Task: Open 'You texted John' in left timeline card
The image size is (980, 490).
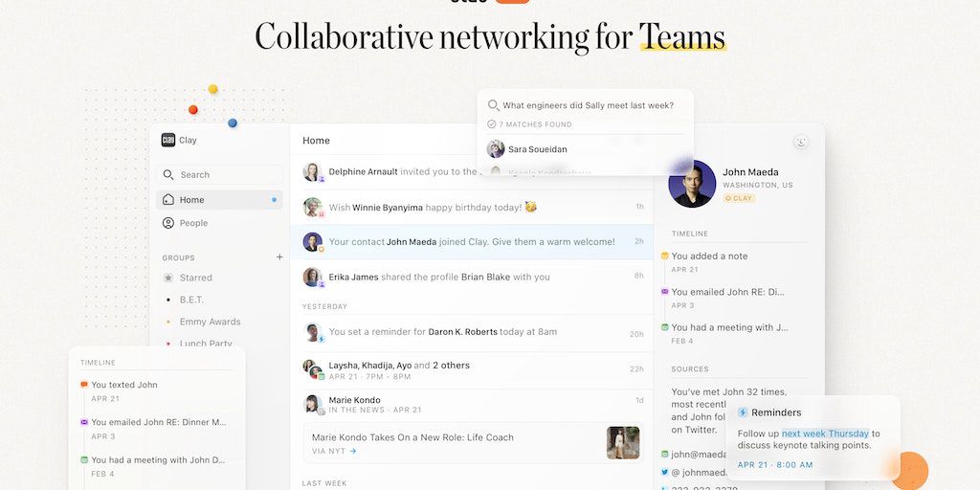Action: coord(124,385)
